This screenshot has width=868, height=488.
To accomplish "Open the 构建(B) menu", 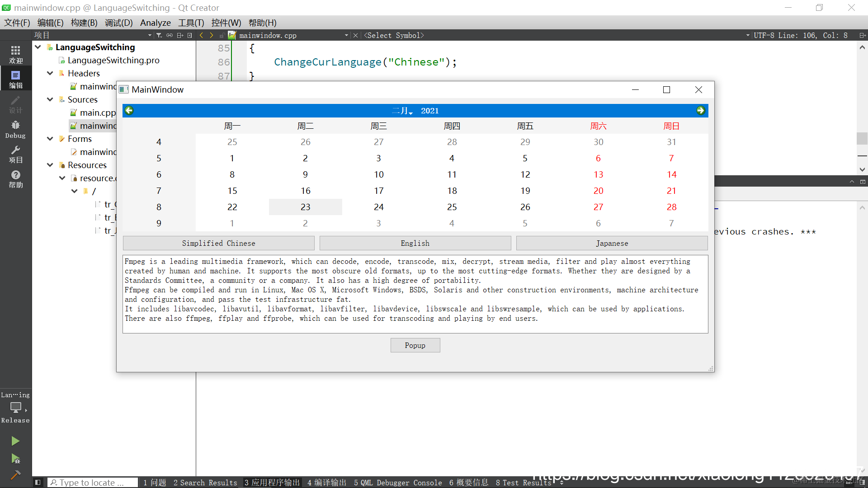I will pos(84,23).
